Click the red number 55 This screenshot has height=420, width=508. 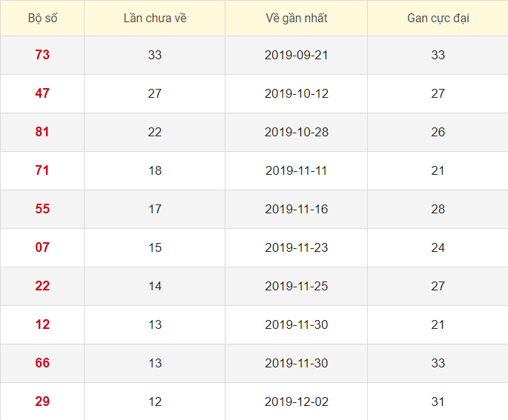(x=42, y=209)
